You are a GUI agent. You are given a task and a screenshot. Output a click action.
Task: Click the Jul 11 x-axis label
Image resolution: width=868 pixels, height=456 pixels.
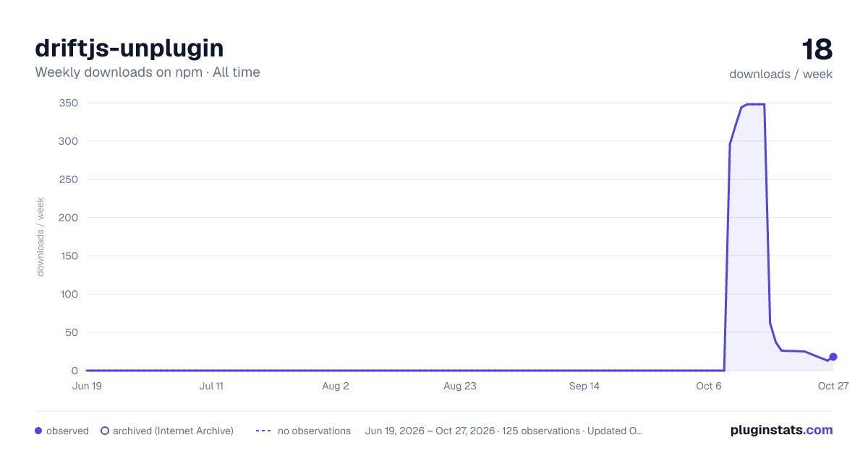point(211,386)
